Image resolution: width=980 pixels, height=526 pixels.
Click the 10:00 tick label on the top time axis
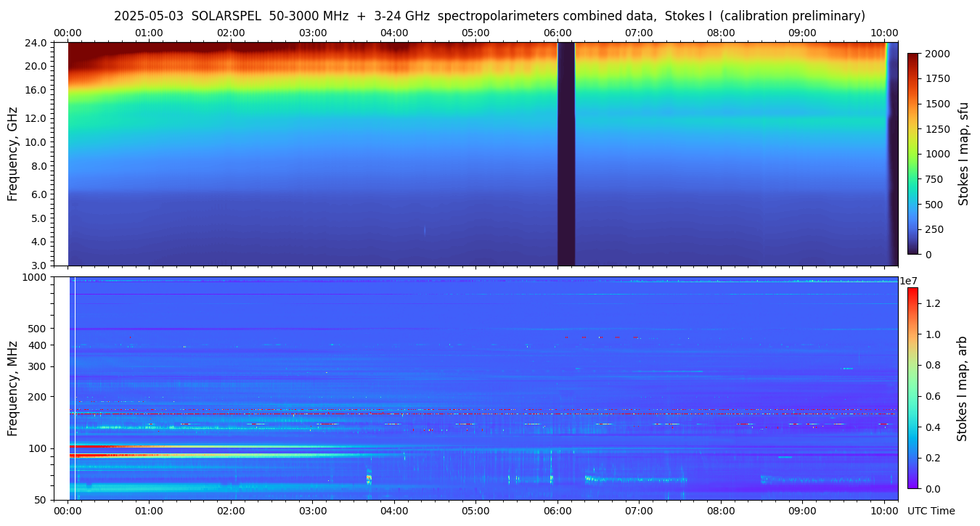(883, 33)
